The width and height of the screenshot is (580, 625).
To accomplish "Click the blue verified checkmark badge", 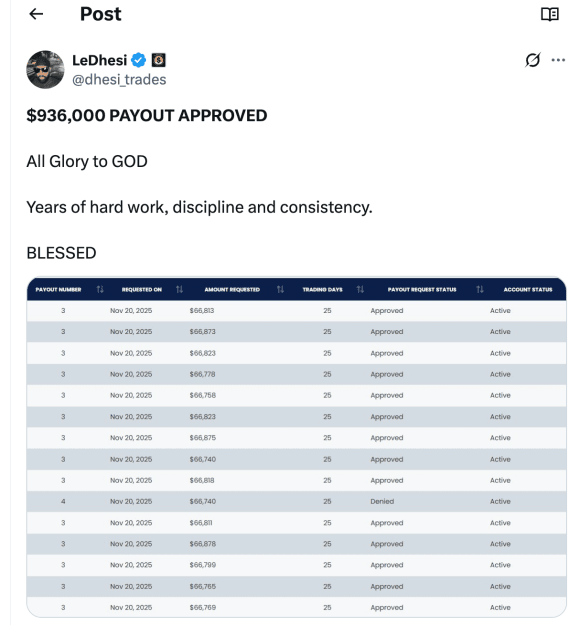I will coord(139,60).
